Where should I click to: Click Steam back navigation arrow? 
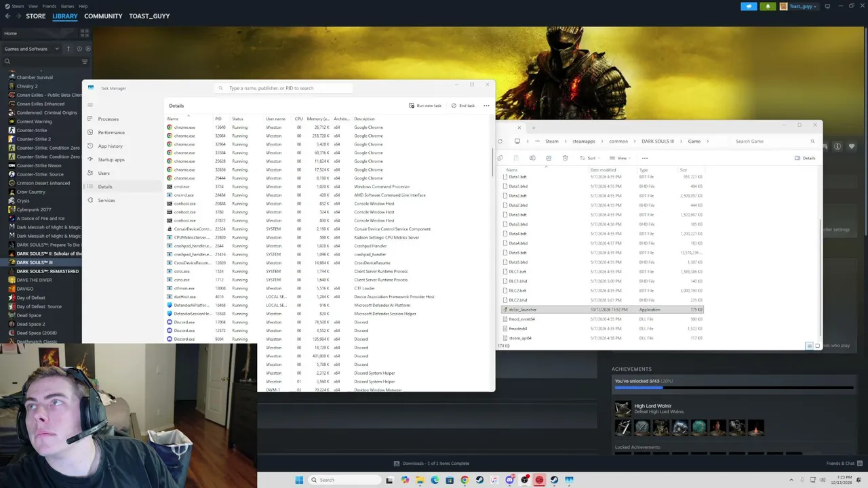tap(7, 16)
